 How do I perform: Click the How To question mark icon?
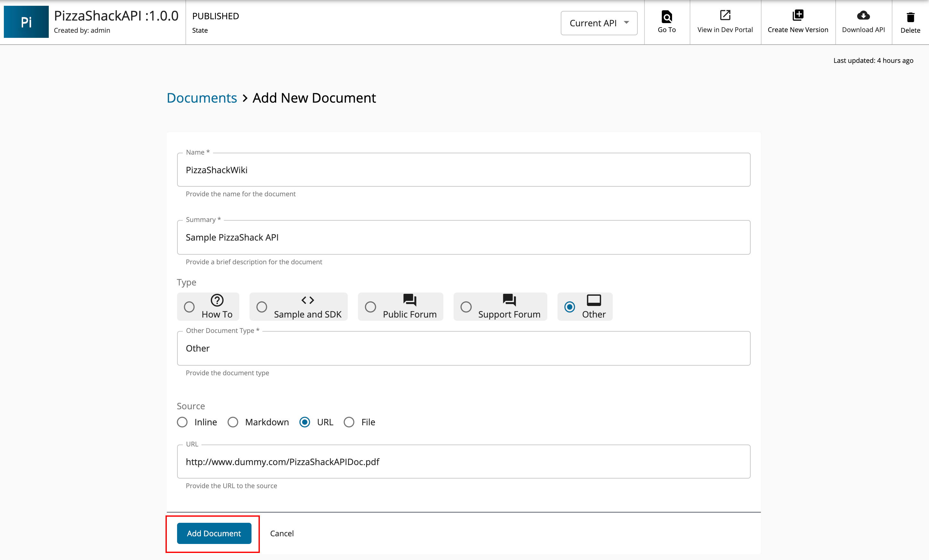tap(217, 300)
